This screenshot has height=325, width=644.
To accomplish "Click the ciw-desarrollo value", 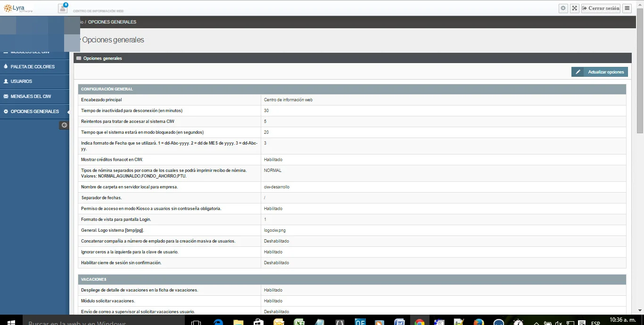I will [x=277, y=187].
